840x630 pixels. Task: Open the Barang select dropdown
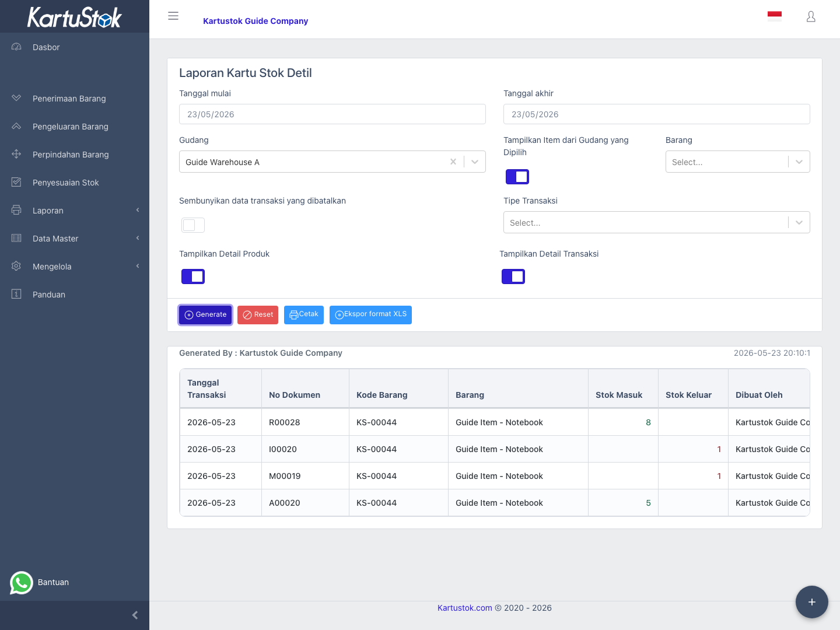coord(738,162)
